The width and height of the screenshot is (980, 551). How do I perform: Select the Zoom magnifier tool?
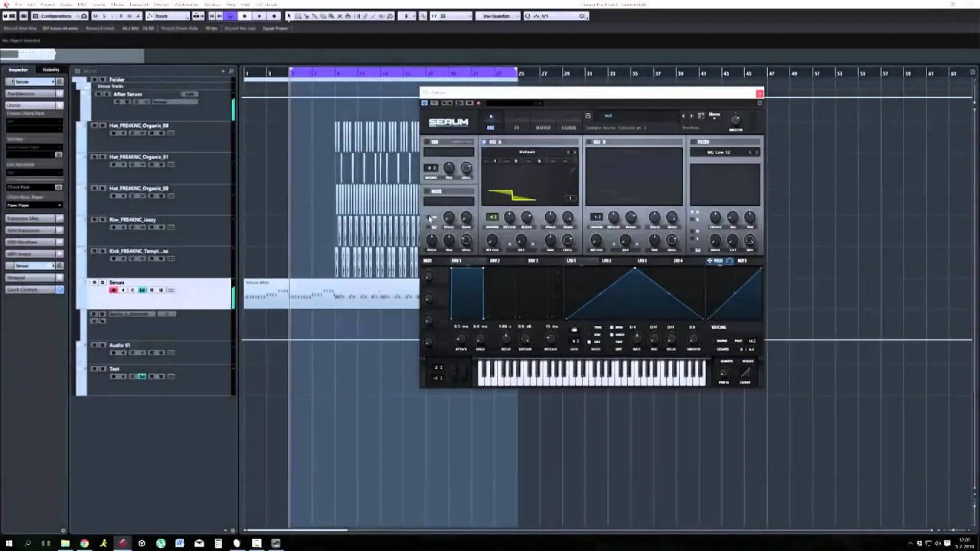331,16
